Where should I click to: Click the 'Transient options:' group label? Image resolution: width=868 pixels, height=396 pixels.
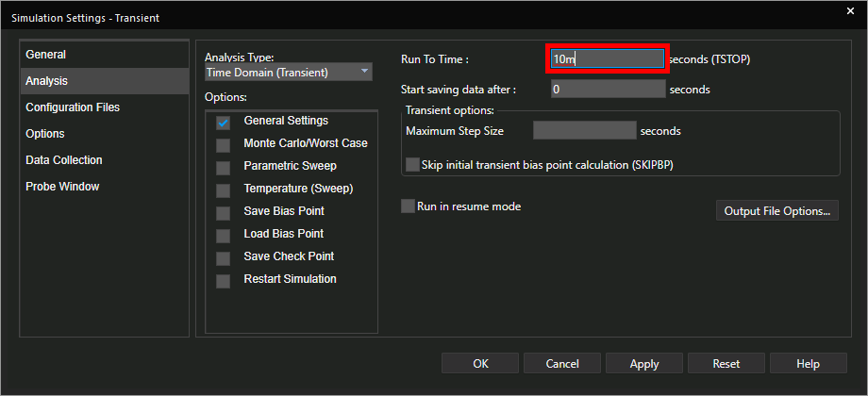450,110
